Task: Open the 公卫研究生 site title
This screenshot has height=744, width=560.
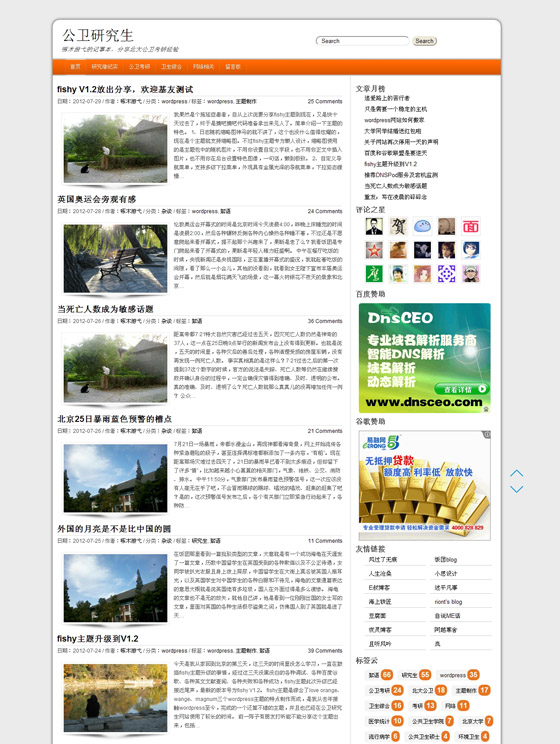Action: [98, 35]
